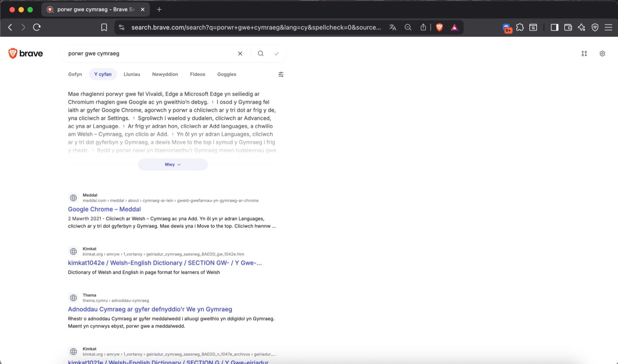The width and height of the screenshot is (618, 364).
Task: Open the rerank results icon at top right
Action: (x=584, y=54)
